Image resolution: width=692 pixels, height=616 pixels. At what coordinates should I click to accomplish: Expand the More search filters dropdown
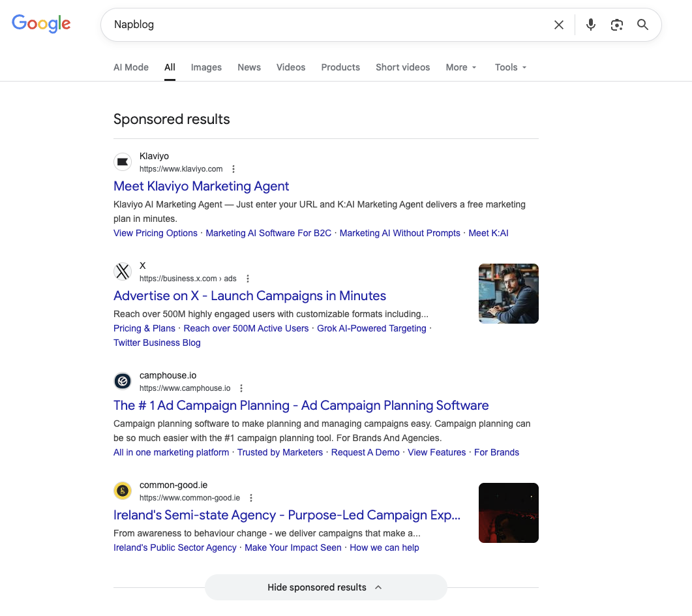click(461, 67)
